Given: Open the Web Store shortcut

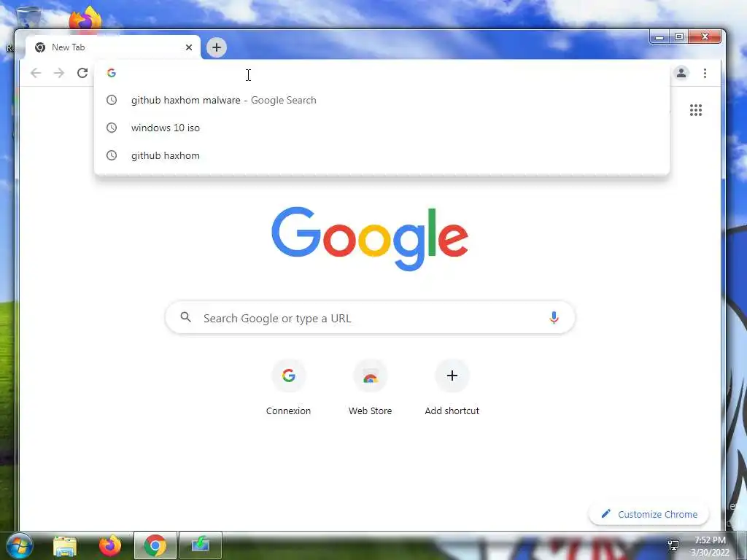Looking at the screenshot, I should tap(370, 389).
